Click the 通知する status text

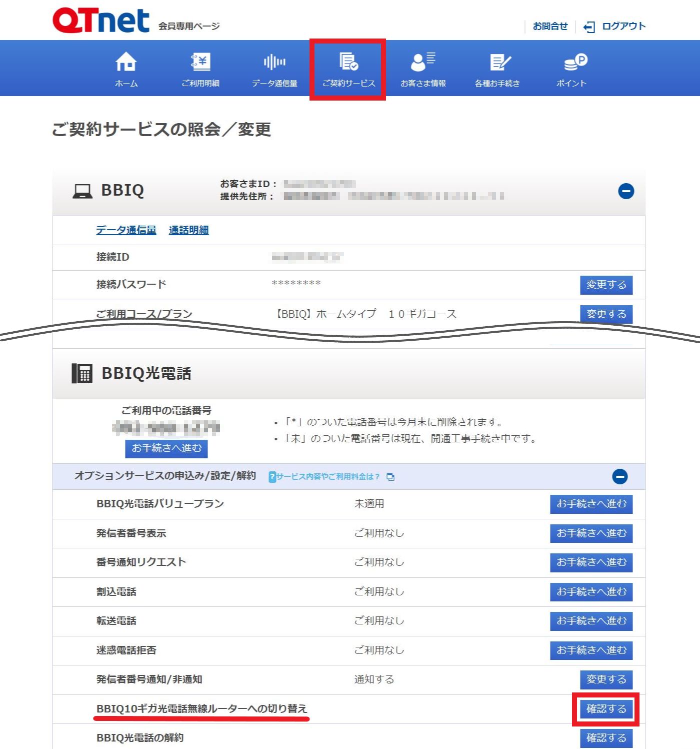(374, 679)
